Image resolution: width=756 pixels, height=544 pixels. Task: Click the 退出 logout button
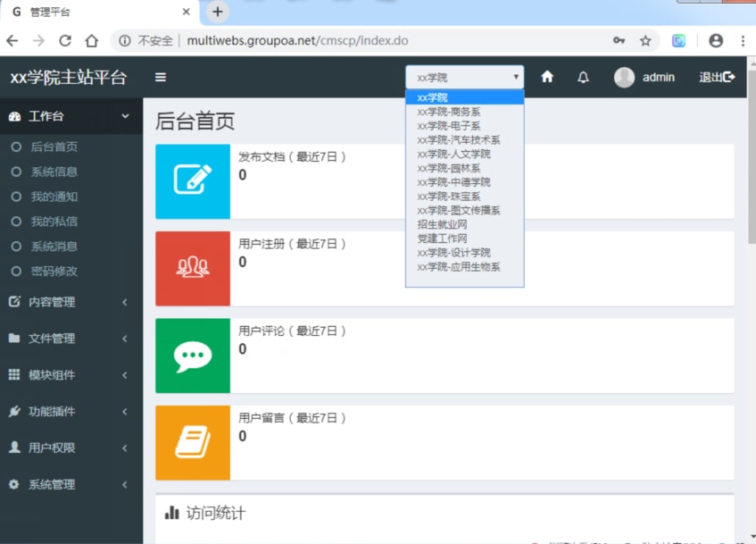[717, 78]
